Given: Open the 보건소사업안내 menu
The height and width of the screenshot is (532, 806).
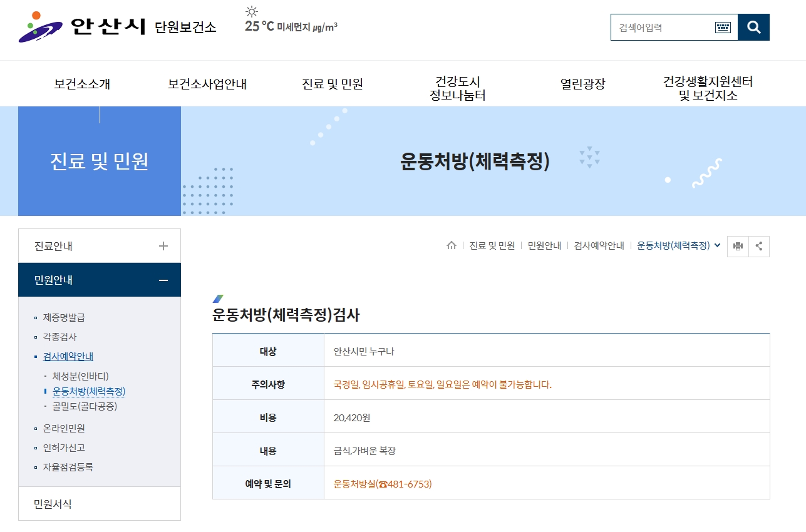Looking at the screenshot, I should [207, 83].
